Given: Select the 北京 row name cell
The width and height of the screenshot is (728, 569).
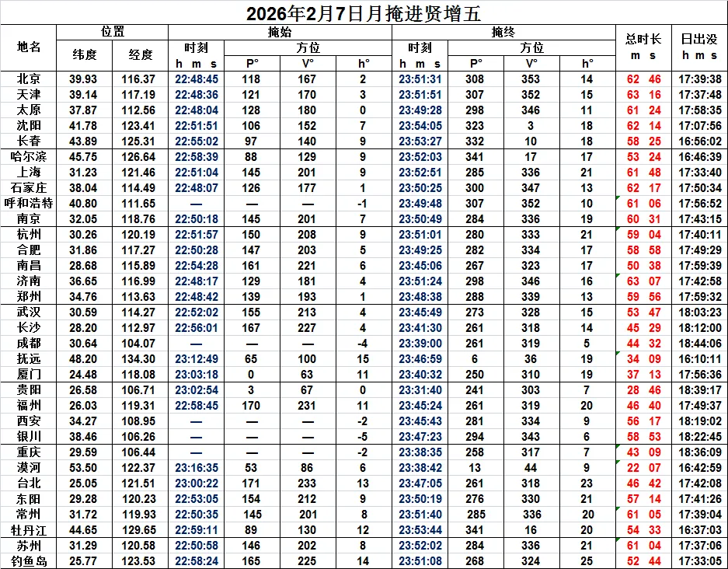Looking at the screenshot, I should pos(28,79).
